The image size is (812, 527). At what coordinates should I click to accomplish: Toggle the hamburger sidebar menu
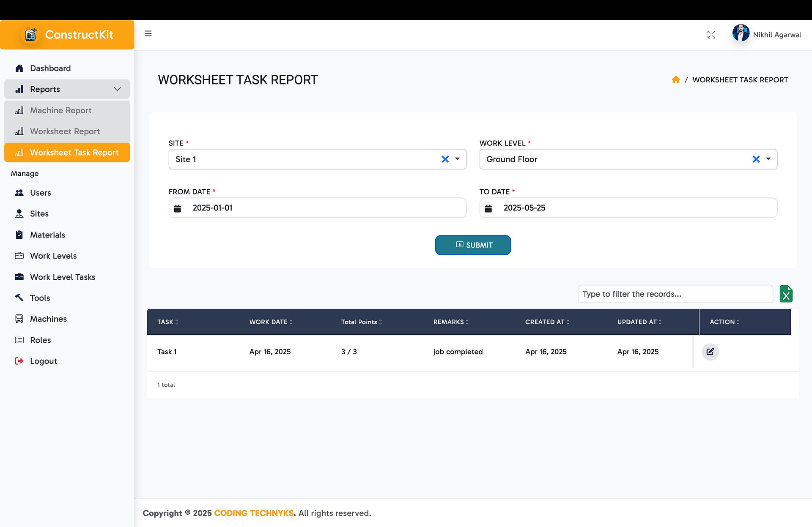[x=148, y=33]
